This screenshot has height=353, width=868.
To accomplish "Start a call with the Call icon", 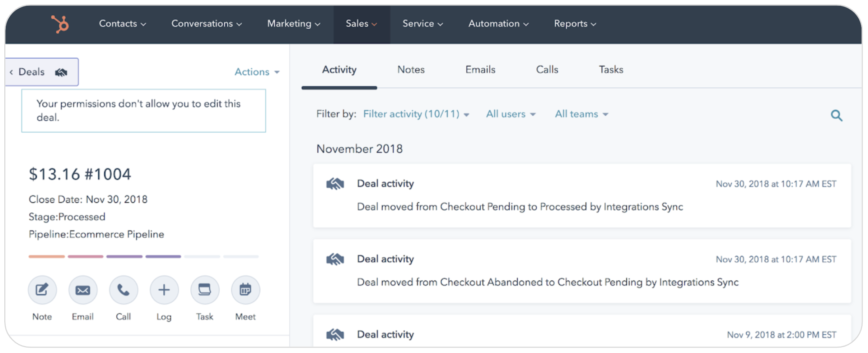I will tap(123, 290).
